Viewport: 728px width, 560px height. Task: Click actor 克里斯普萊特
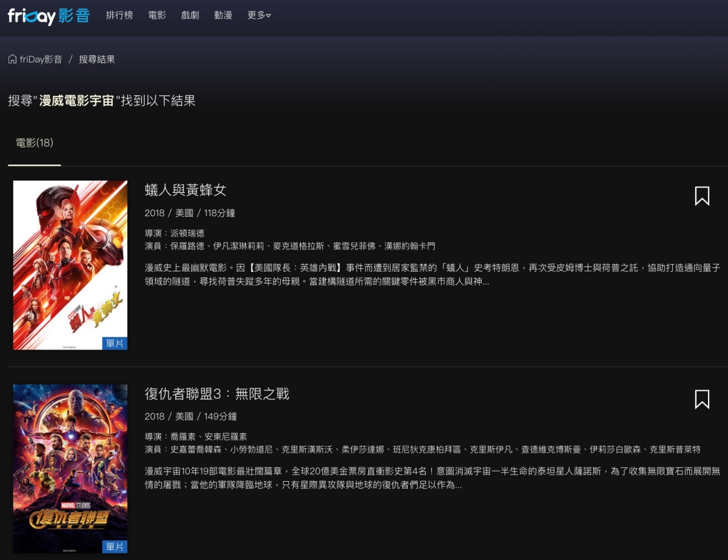pyautogui.click(x=675, y=450)
